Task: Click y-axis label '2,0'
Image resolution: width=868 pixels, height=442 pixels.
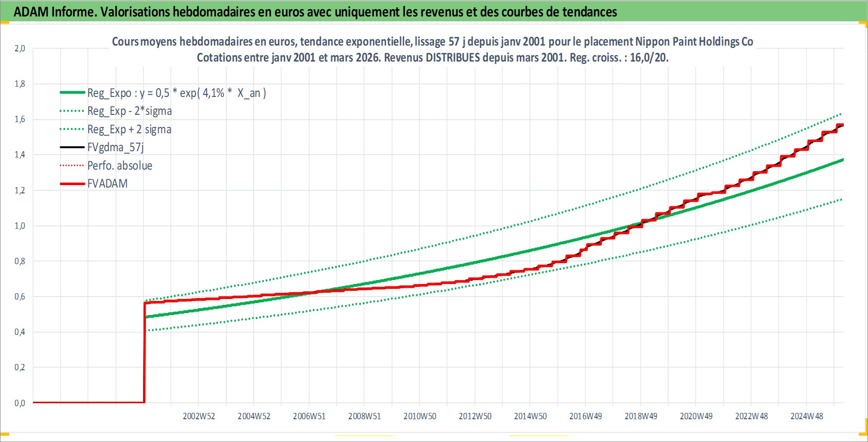Action: (20, 48)
